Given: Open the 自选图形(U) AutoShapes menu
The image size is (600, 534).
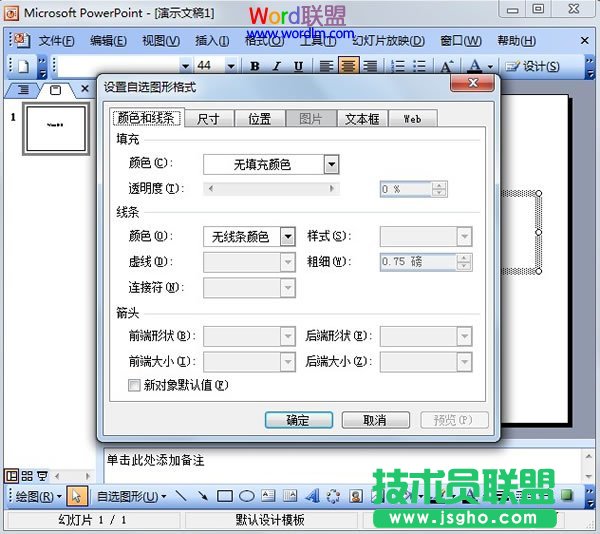Looking at the screenshot, I should (131, 497).
